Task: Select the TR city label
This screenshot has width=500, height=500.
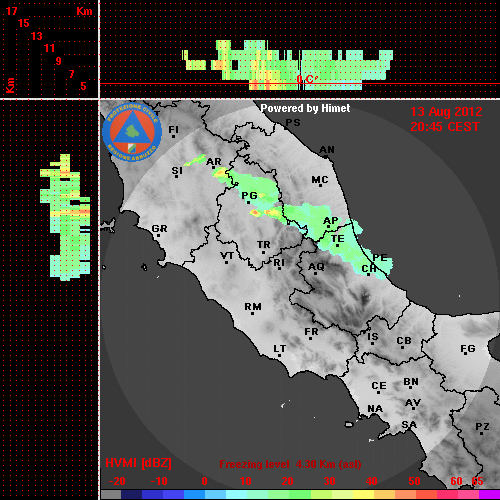Action: pyautogui.click(x=264, y=245)
